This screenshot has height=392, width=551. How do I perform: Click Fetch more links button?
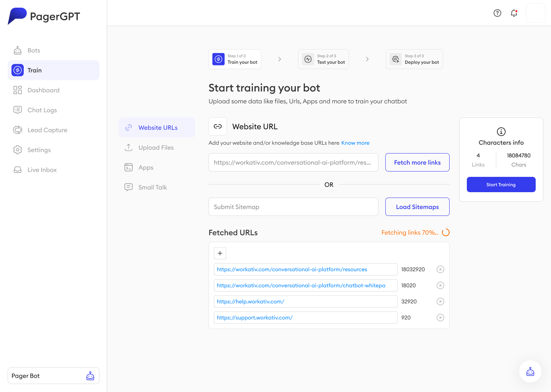(x=417, y=162)
